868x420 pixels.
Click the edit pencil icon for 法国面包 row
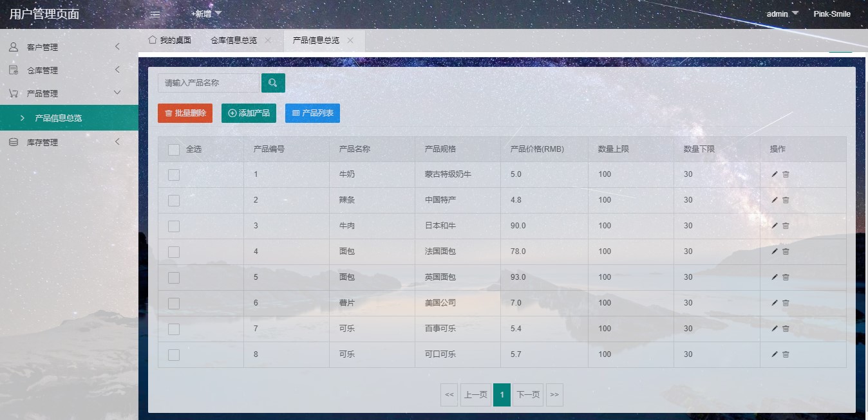click(775, 251)
